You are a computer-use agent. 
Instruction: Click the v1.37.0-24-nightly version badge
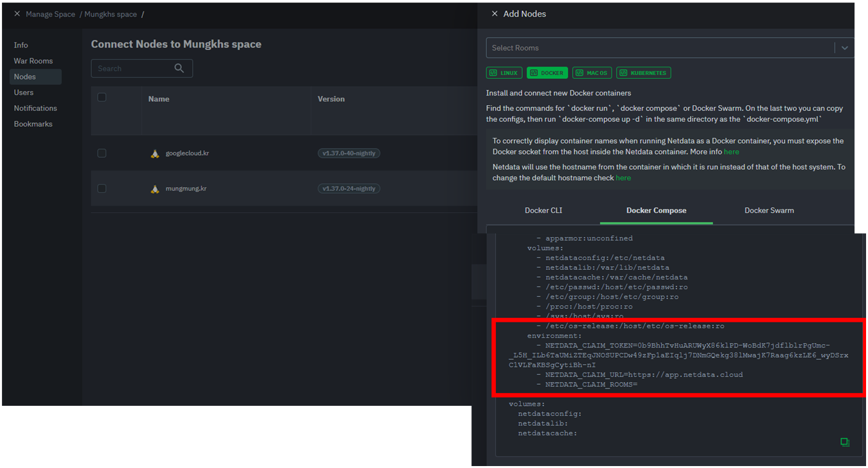(x=349, y=188)
